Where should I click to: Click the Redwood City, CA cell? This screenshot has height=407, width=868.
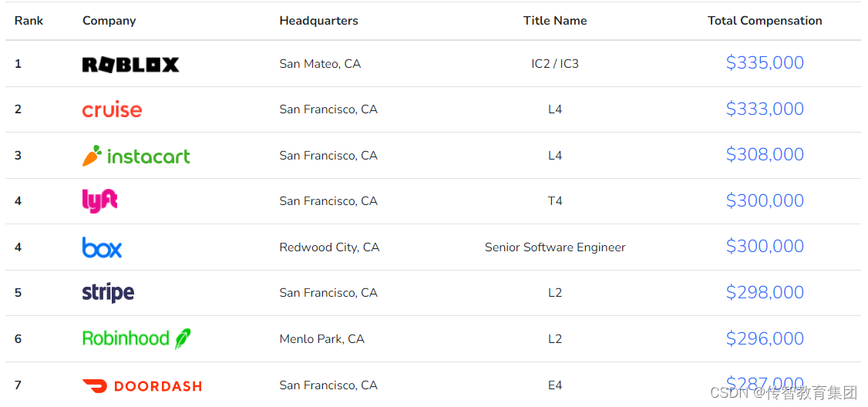click(329, 247)
